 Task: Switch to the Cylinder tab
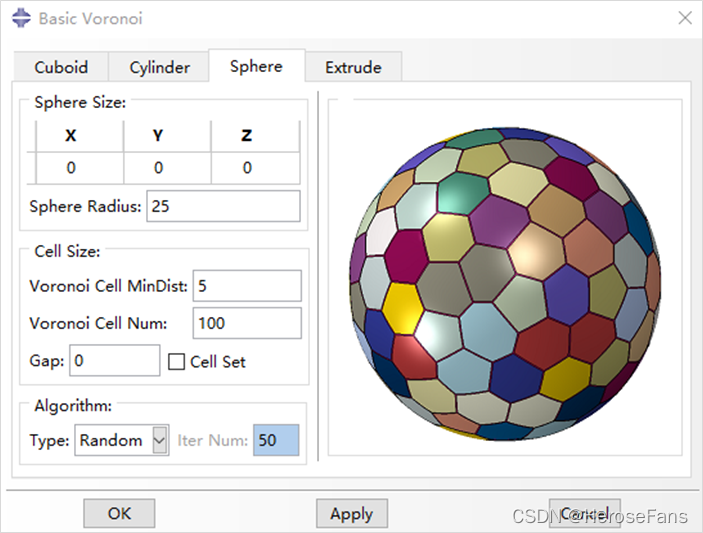pos(159,67)
